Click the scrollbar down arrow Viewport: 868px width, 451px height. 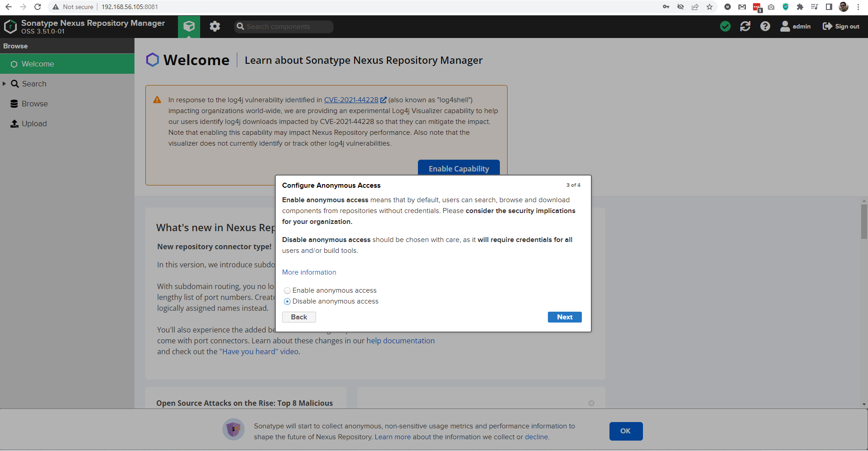[x=864, y=404]
